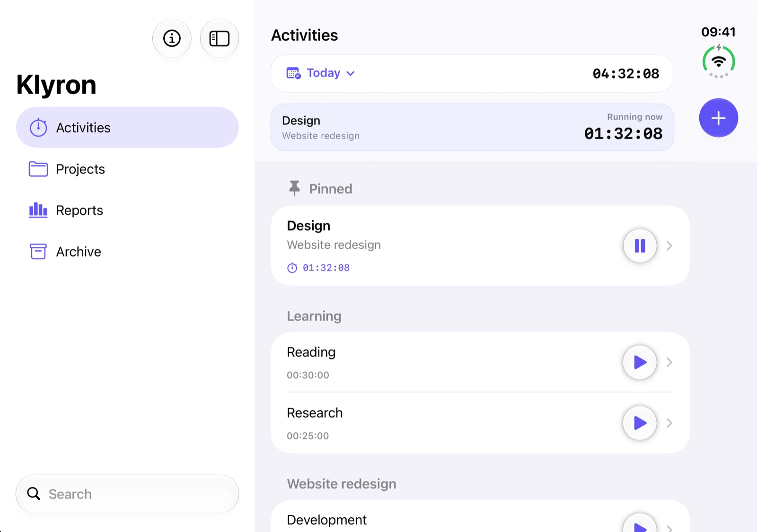Toggle the sidebar panel icon
Image resolution: width=757 pixels, height=532 pixels.
click(x=220, y=38)
